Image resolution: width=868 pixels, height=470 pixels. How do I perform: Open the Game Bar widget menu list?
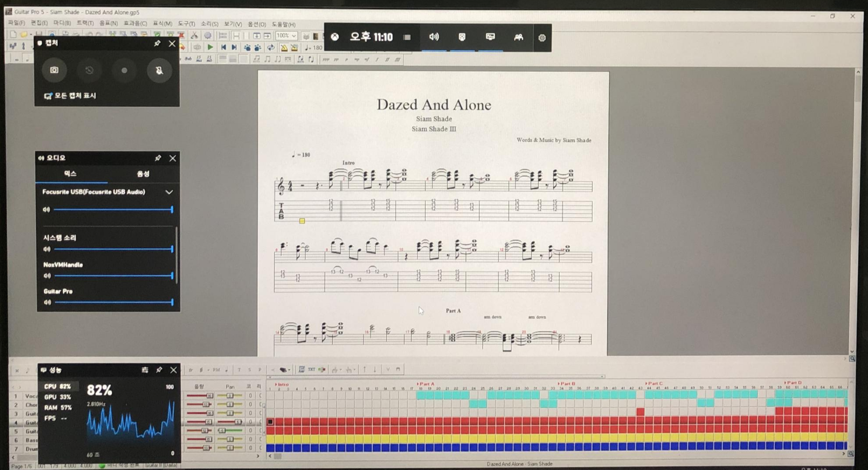click(x=407, y=37)
